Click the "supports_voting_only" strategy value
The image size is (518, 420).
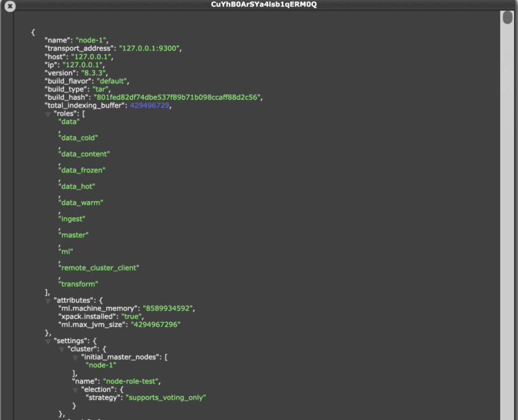pyautogui.click(x=166, y=398)
